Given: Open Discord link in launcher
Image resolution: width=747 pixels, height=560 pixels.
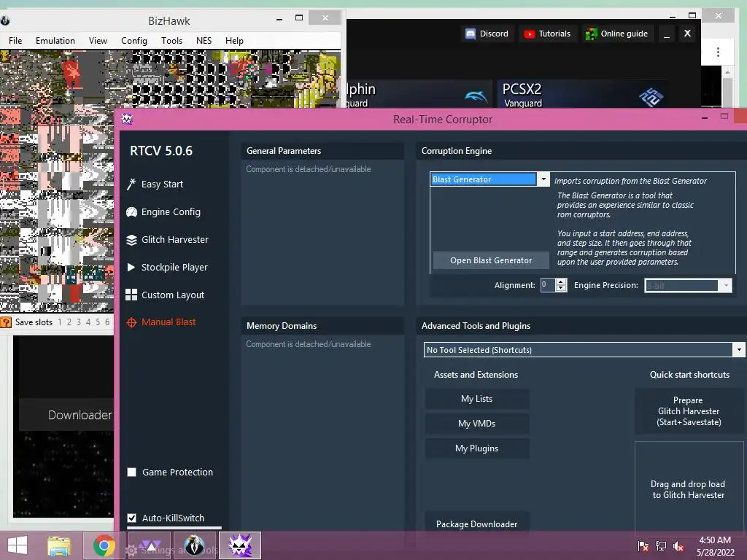Looking at the screenshot, I should (x=487, y=34).
